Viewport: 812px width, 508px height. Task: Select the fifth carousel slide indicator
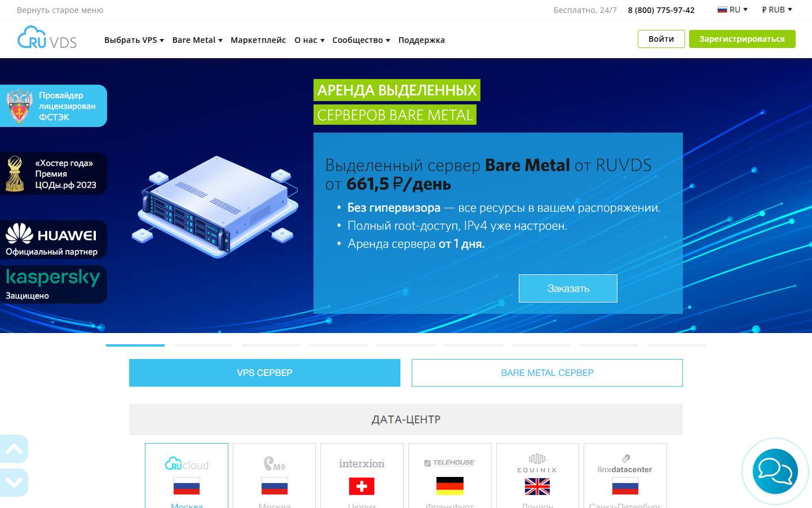pyautogui.click(x=406, y=345)
